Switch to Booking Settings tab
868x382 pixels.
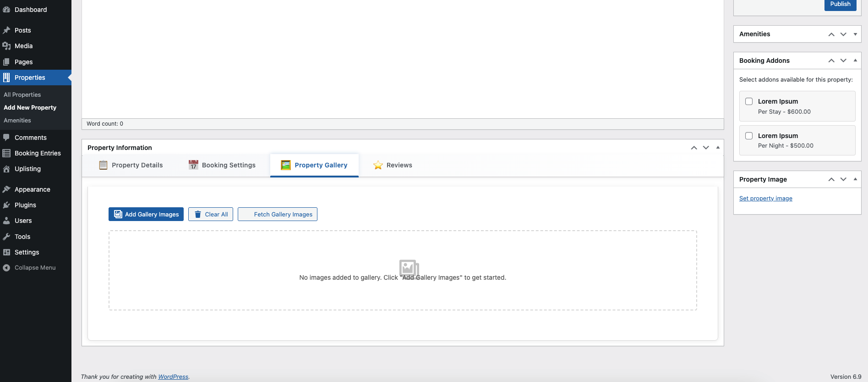click(x=222, y=165)
